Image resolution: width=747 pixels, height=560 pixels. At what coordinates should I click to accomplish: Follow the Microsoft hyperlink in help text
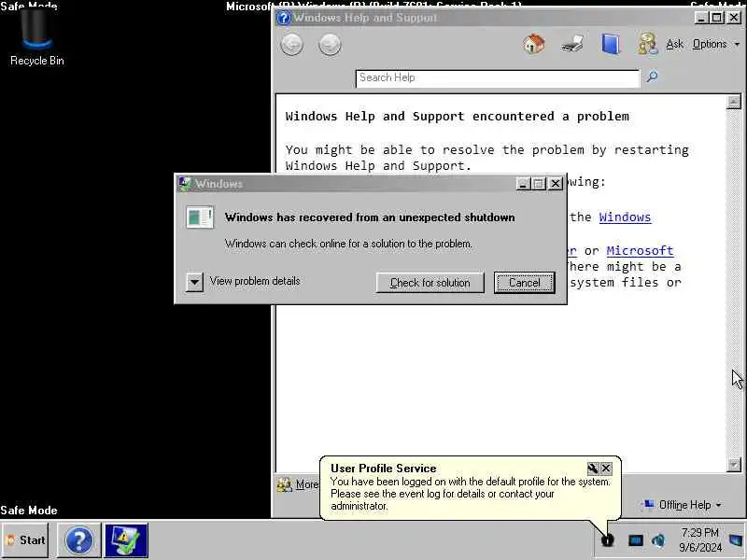pyautogui.click(x=640, y=250)
